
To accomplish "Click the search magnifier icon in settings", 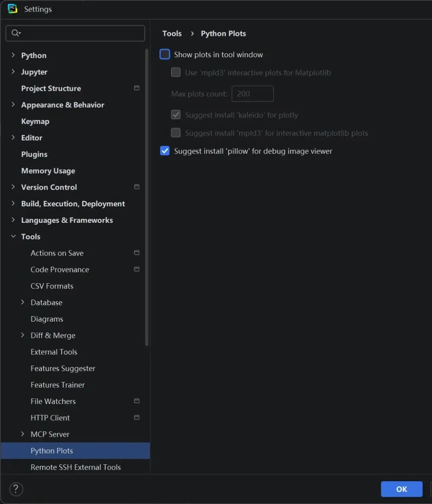I will click(16, 33).
